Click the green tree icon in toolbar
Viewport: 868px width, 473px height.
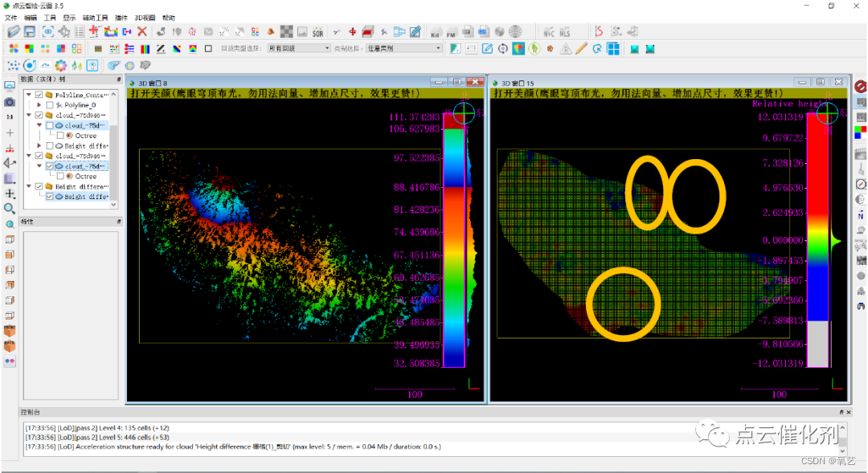coord(534,49)
